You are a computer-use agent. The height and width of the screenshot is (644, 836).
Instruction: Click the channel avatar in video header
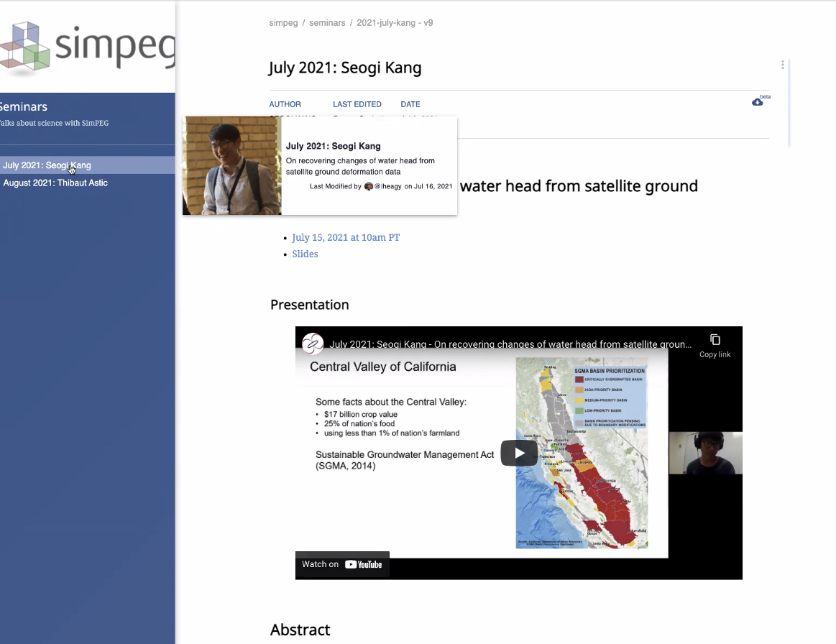coord(313,344)
